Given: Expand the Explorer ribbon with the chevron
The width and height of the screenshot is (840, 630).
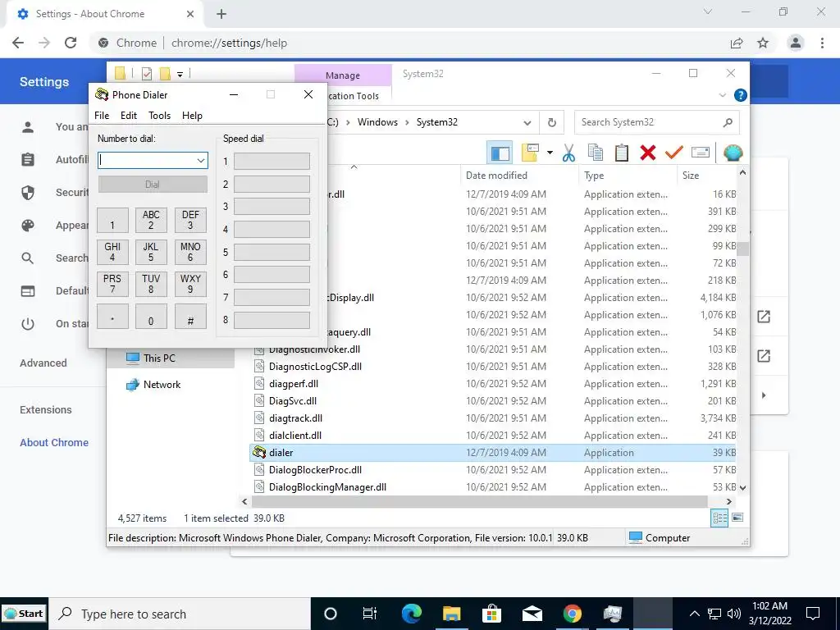Looking at the screenshot, I should click(722, 95).
